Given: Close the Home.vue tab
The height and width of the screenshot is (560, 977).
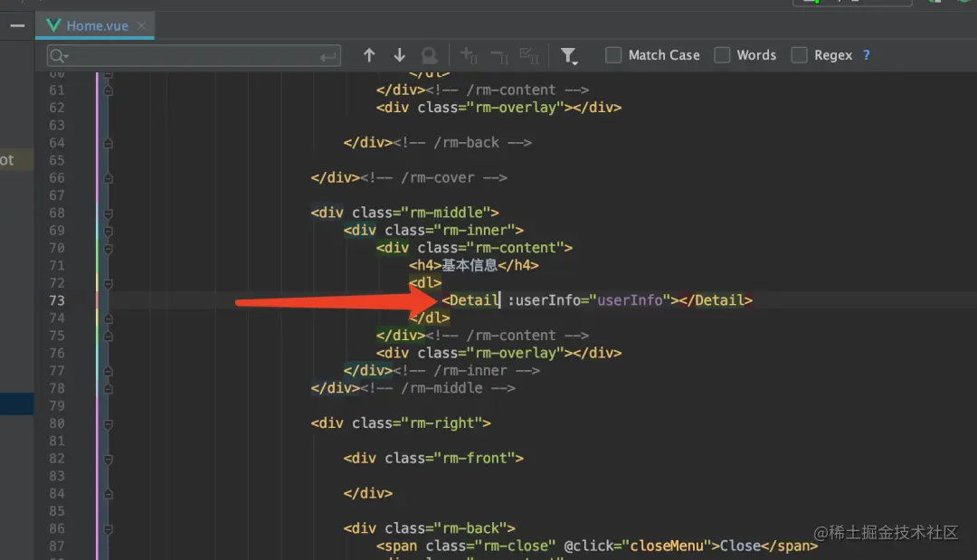Looking at the screenshot, I should click(141, 25).
